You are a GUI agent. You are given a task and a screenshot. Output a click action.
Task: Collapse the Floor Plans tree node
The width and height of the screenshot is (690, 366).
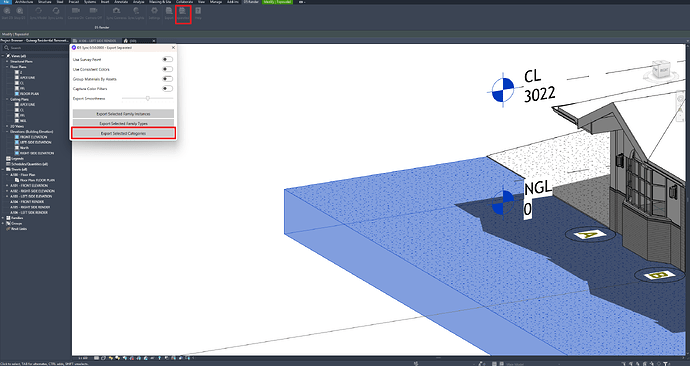pyautogui.click(x=7, y=67)
